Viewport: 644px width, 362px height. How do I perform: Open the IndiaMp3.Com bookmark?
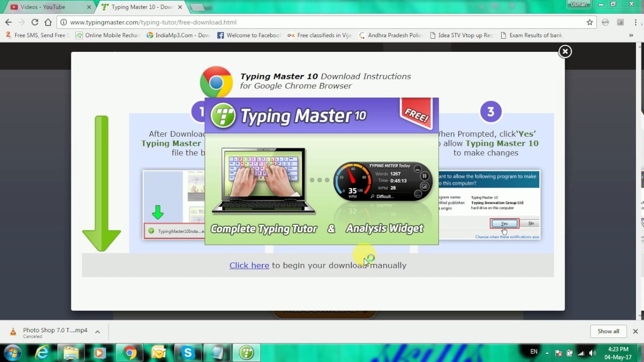tap(178, 35)
